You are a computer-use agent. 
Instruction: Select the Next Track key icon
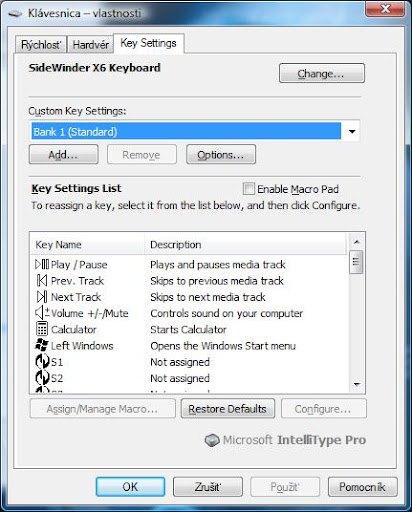[x=42, y=297]
